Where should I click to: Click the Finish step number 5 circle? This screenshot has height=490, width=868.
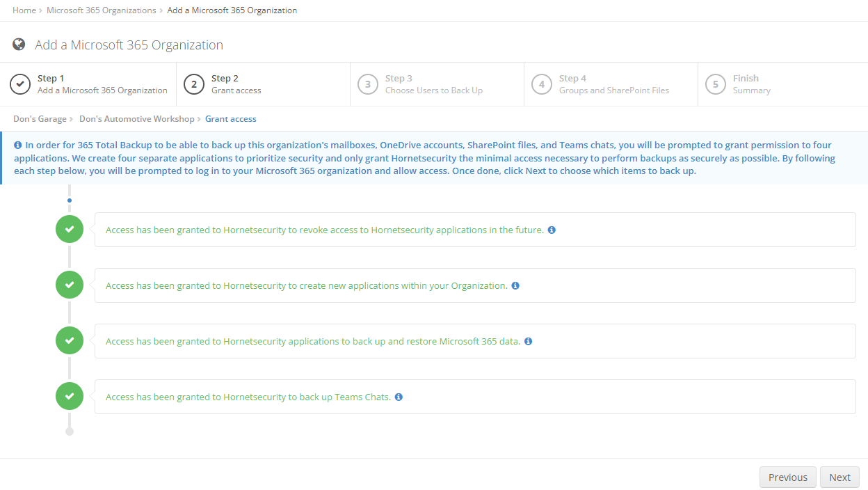pyautogui.click(x=716, y=84)
